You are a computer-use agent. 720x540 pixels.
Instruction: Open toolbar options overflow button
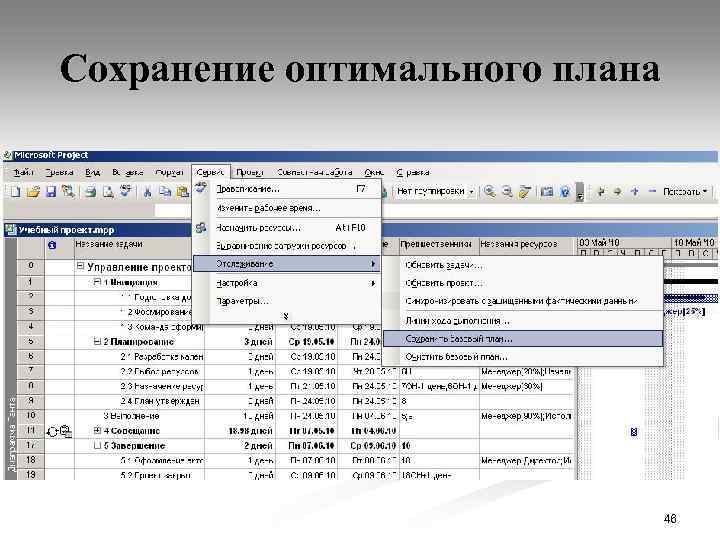pyautogui.click(x=580, y=191)
